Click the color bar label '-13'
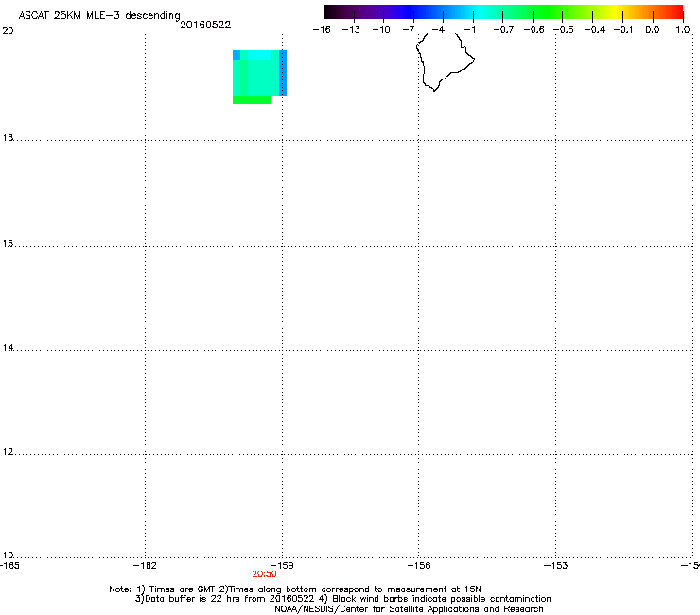Screen dimensions: 700x615 pos(351,30)
